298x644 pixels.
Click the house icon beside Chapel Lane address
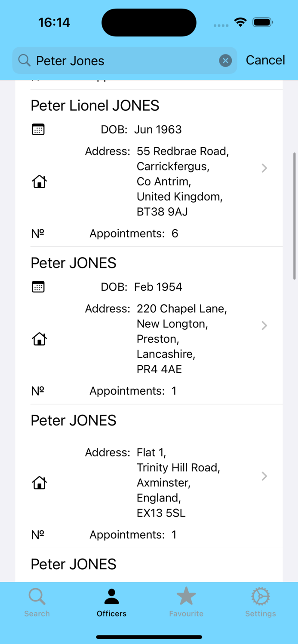(39, 339)
